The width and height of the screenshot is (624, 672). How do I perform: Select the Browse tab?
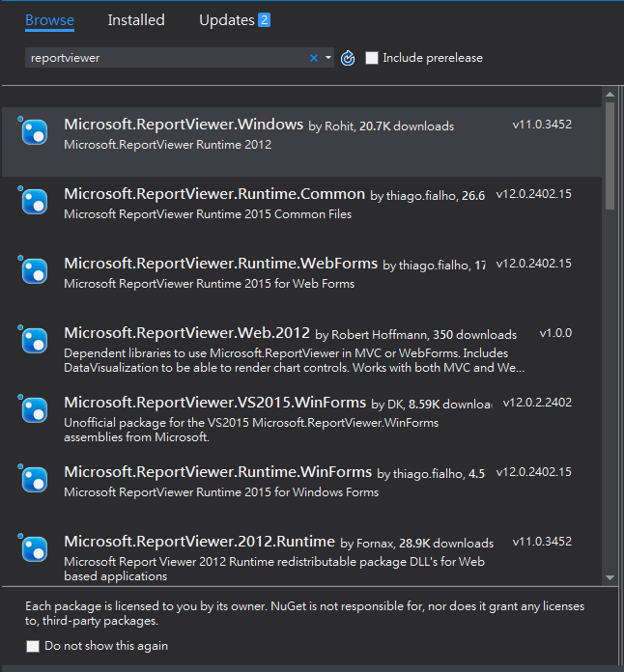tap(49, 20)
